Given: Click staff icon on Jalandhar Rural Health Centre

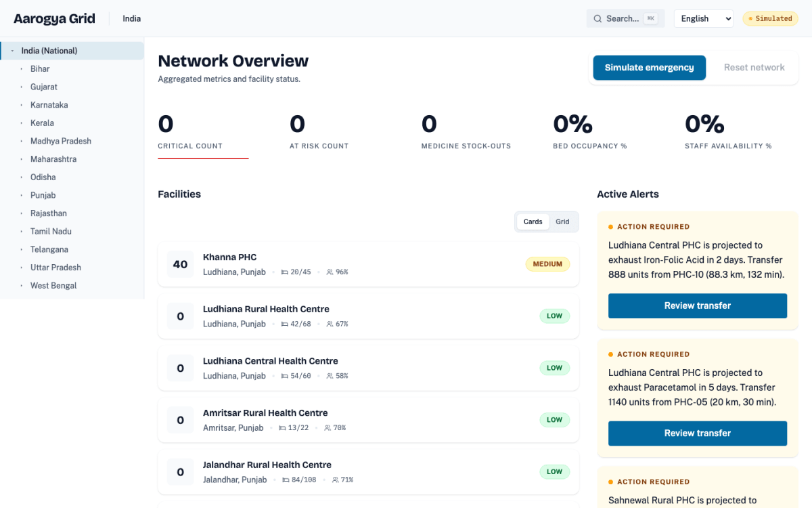Looking at the screenshot, I should (x=335, y=480).
